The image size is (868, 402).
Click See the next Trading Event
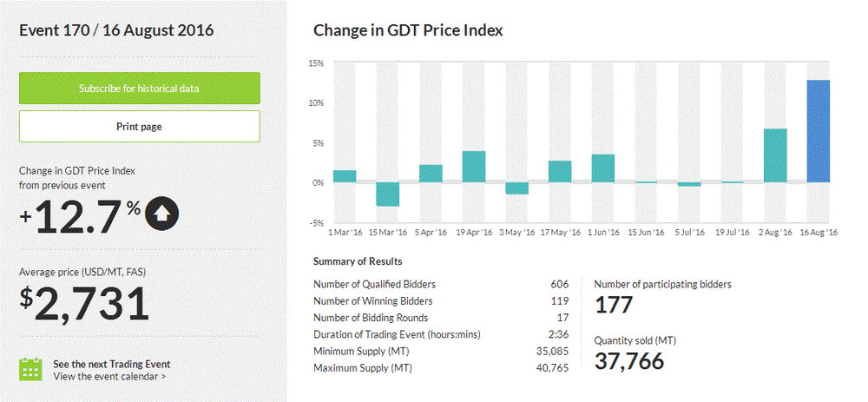[x=111, y=364]
